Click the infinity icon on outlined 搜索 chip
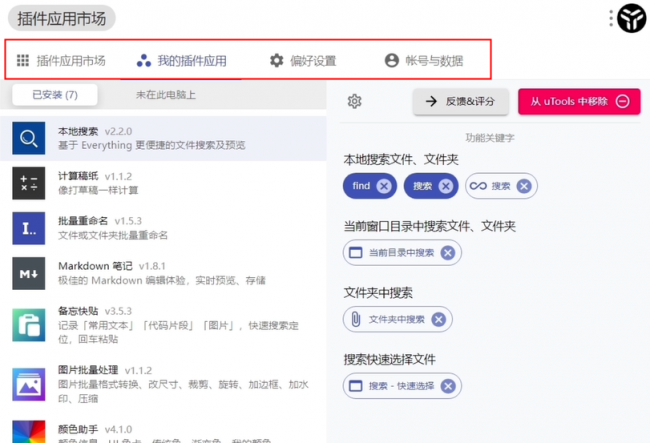 coord(478,186)
